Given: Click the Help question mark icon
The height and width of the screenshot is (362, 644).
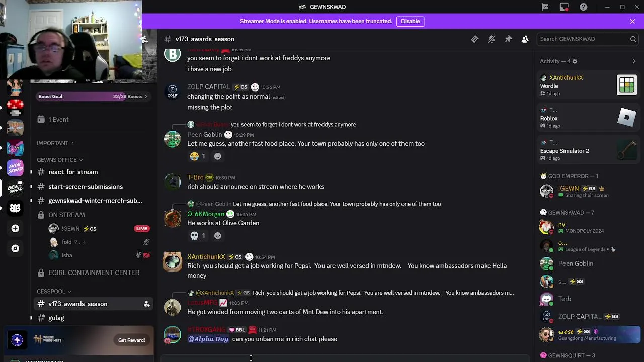Looking at the screenshot, I should point(583,7).
